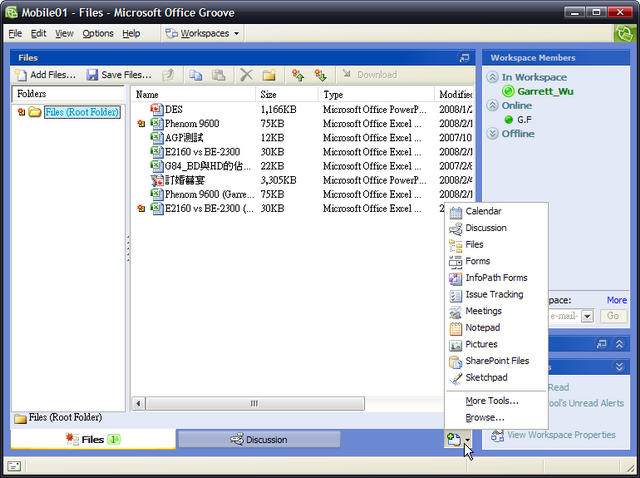Image resolution: width=640 pixels, height=478 pixels.
Task: Click the next unread down-arrow icon
Action: (x=320, y=75)
